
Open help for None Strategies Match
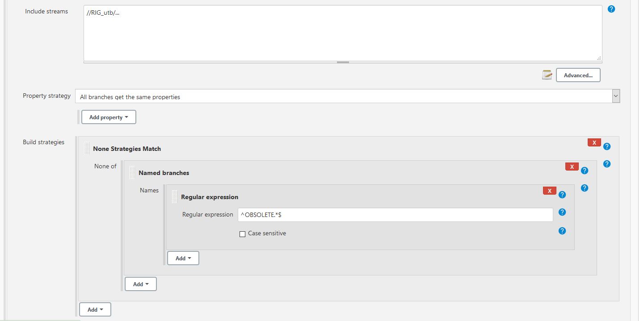pyautogui.click(x=607, y=146)
